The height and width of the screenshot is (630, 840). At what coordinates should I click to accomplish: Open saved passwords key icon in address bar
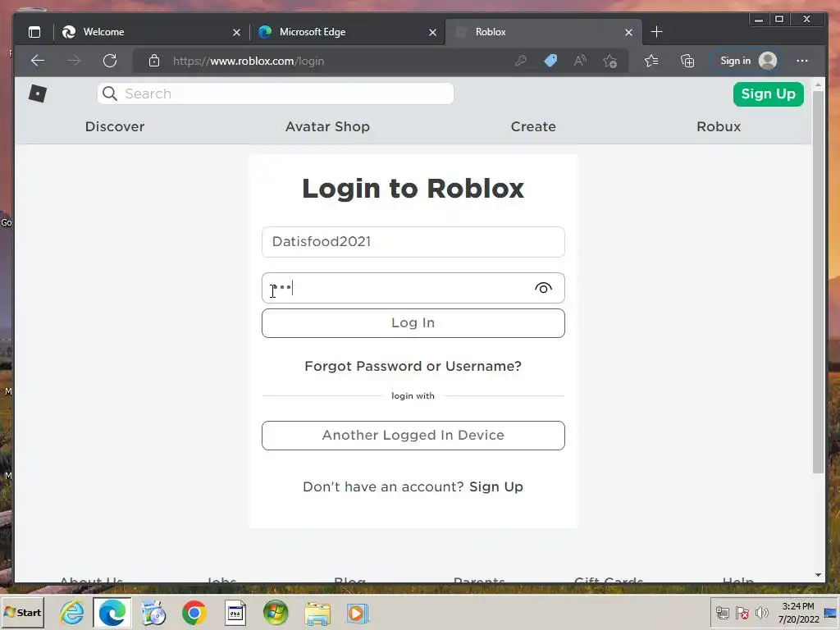click(x=521, y=61)
